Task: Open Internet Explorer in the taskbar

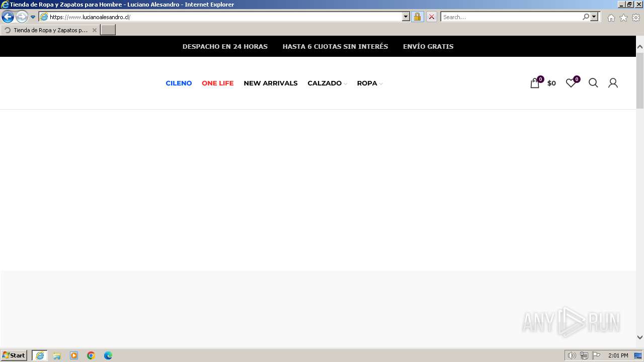Action: click(x=40, y=355)
